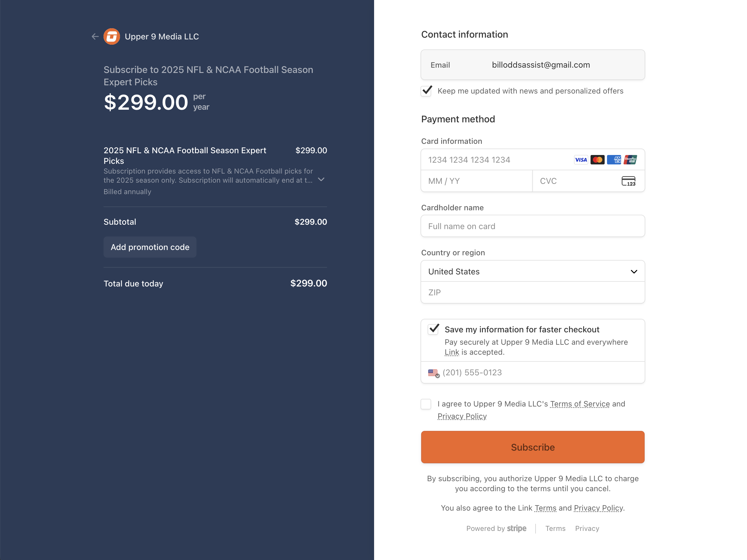The height and width of the screenshot is (560, 747).
Task: Click the Stripe logo at the bottom
Action: pyautogui.click(x=516, y=528)
